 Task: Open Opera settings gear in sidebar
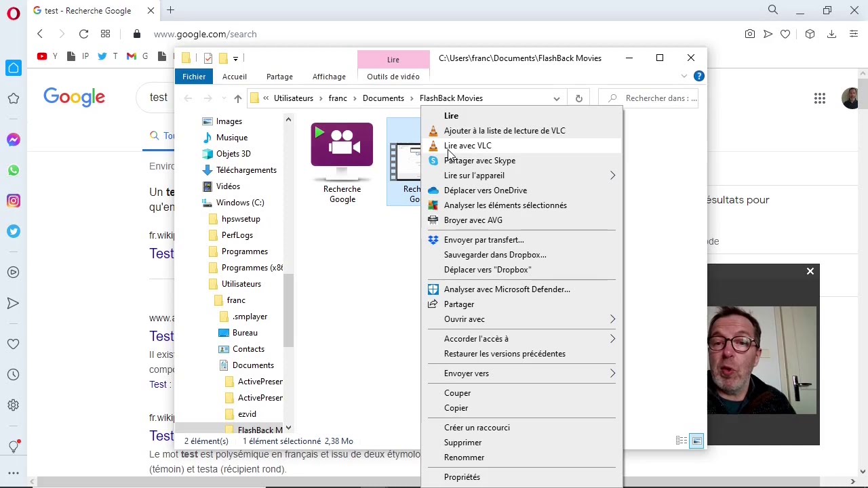point(14,405)
